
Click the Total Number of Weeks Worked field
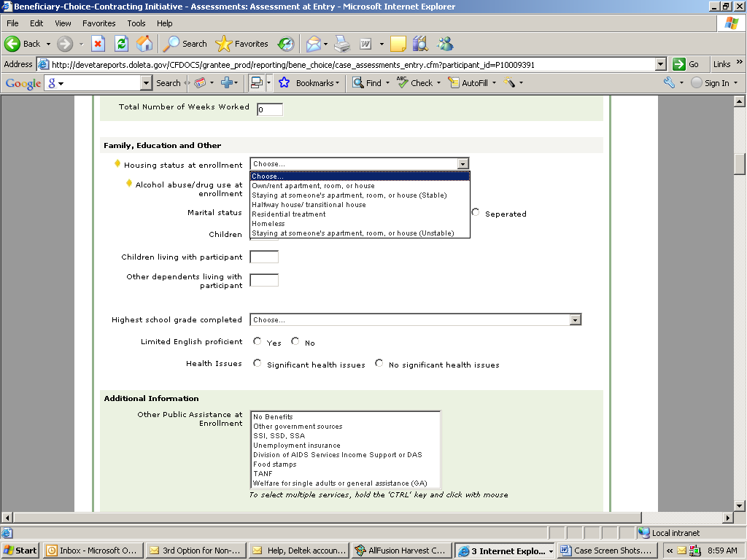[x=269, y=109]
